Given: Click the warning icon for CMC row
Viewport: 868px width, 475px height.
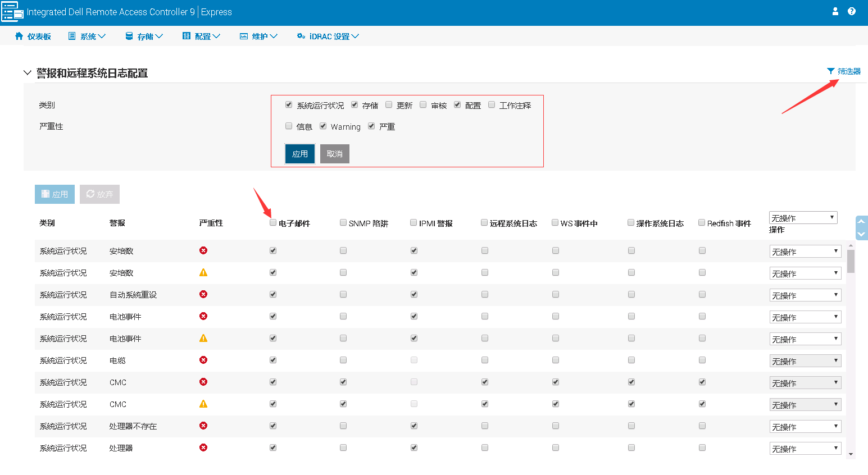Looking at the screenshot, I should click(203, 404).
